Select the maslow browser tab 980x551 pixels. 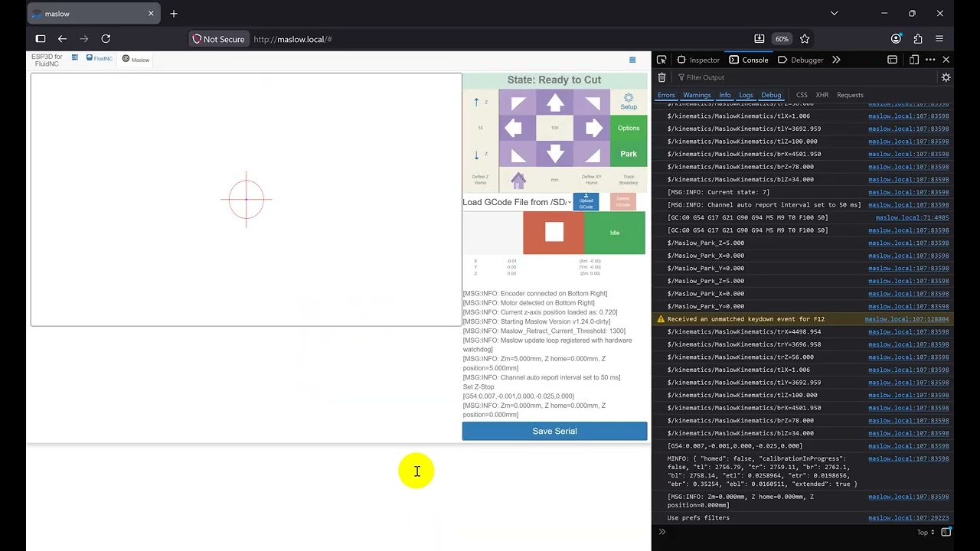(x=93, y=13)
